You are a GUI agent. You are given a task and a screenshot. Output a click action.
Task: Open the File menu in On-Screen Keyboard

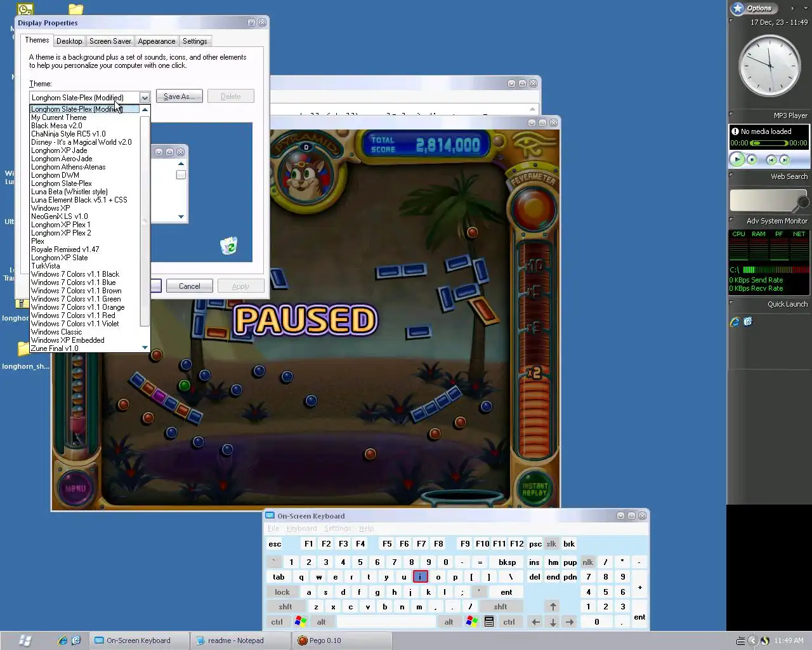tap(273, 528)
